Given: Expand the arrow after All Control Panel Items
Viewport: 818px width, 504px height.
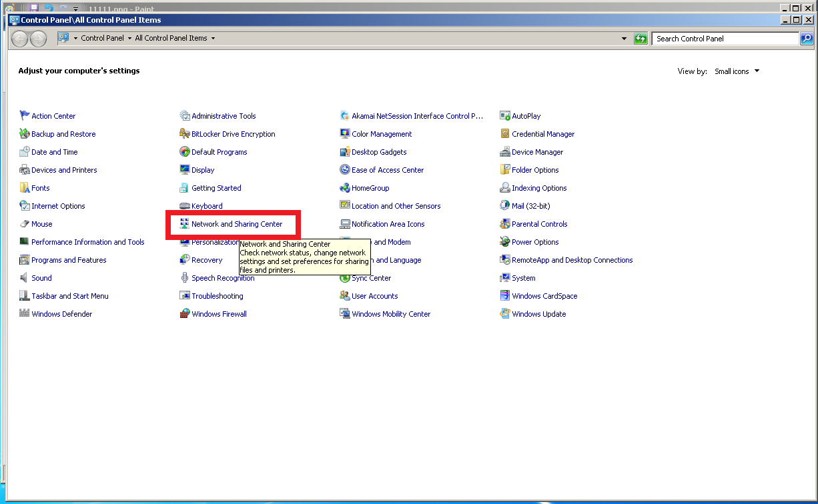Looking at the screenshot, I should click(213, 39).
